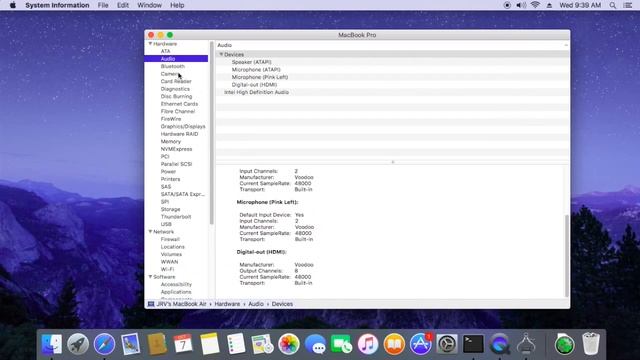Select Thunderbolt in the sidebar
The height and width of the screenshot is (360, 640).
(x=176, y=217)
